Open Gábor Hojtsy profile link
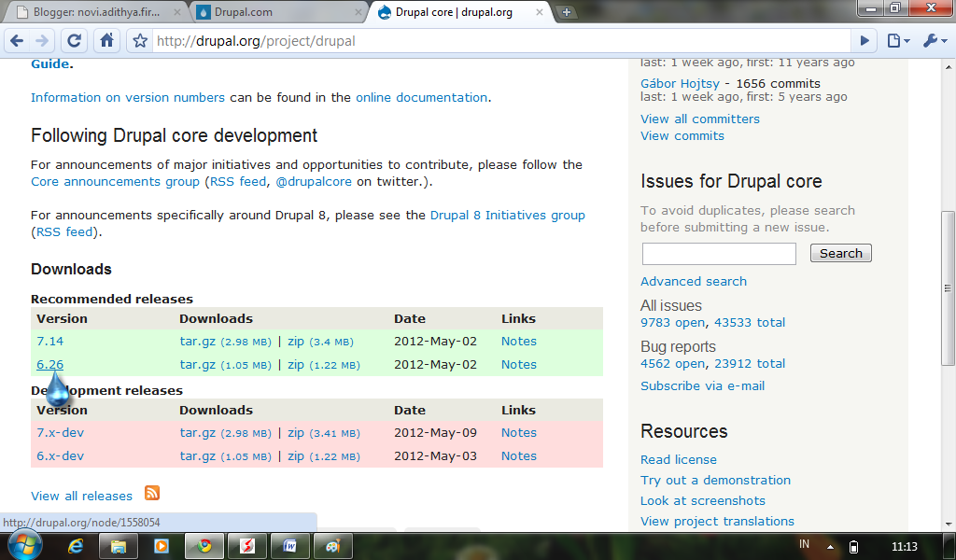 tap(680, 83)
